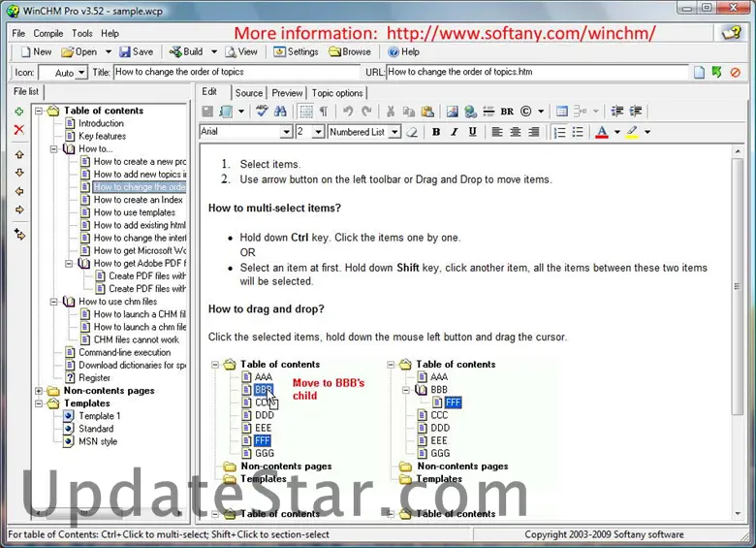Click into the URL input field
This screenshot has width=756, height=548.
538,73
